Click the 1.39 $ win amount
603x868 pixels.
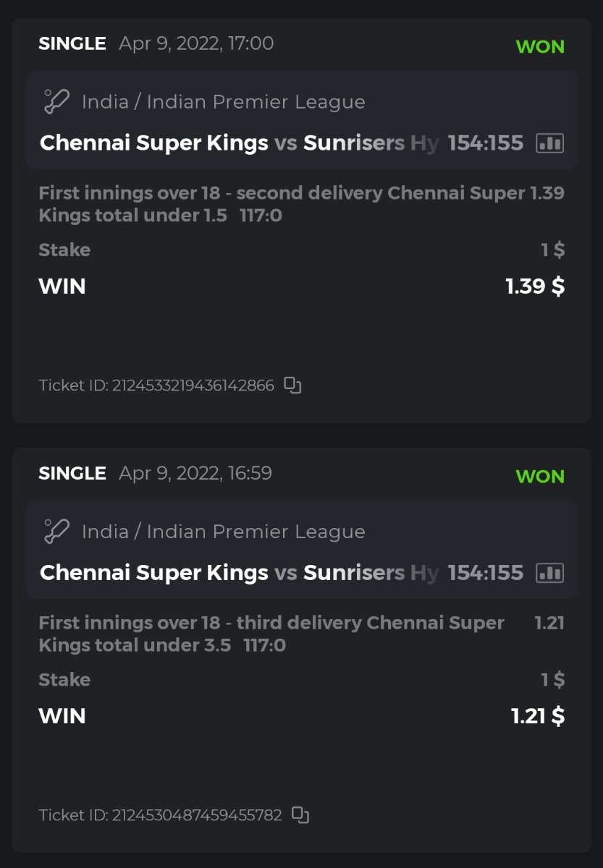535,286
